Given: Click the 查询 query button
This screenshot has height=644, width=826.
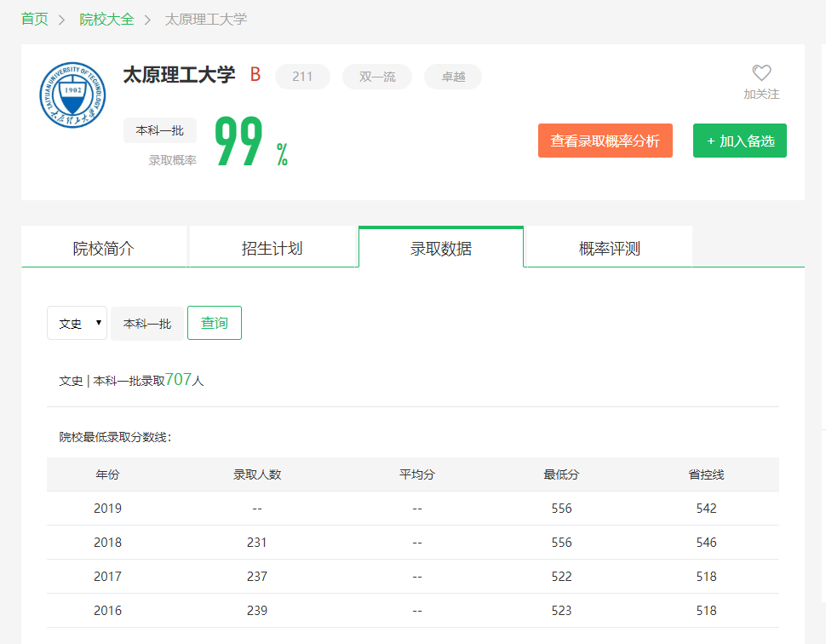Looking at the screenshot, I should 215,323.
